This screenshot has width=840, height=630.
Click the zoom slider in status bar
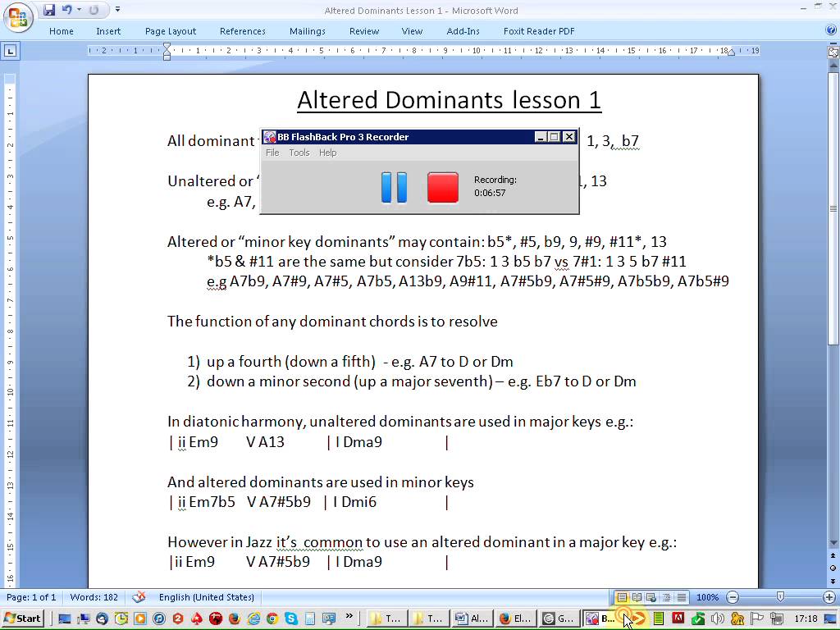point(780,597)
